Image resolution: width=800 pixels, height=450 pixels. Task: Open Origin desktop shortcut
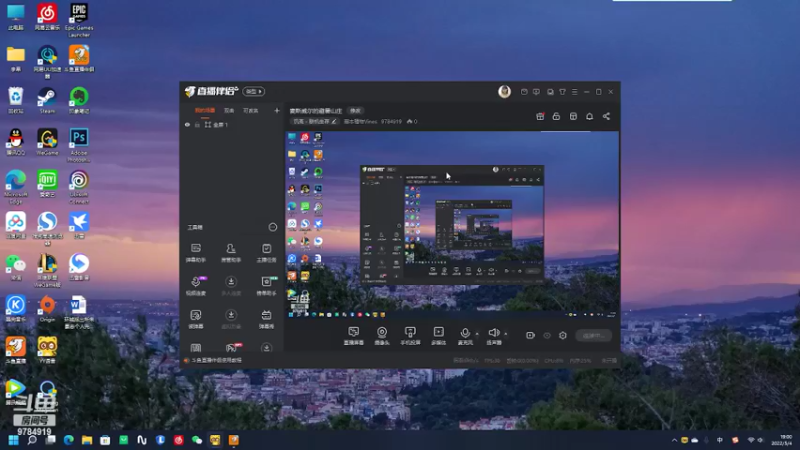[47, 309]
